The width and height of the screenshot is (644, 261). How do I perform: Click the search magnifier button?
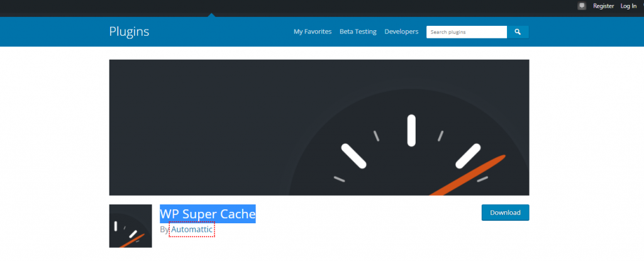518,31
